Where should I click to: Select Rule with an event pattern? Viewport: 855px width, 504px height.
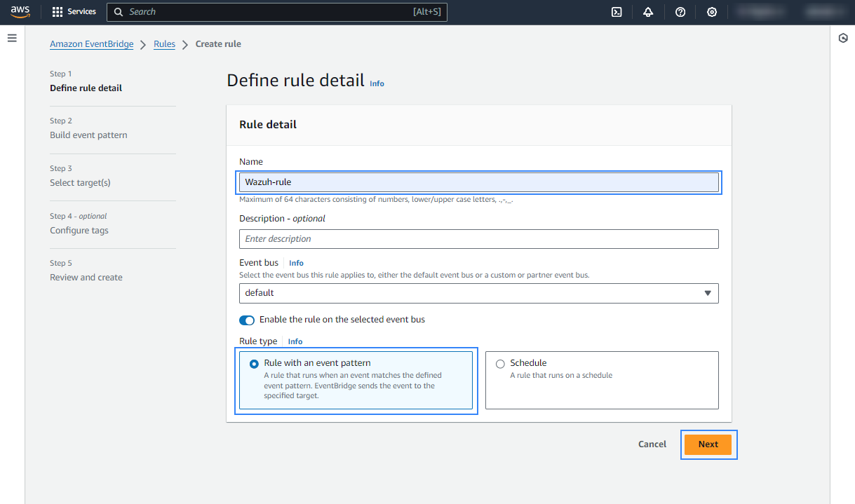point(255,364)
